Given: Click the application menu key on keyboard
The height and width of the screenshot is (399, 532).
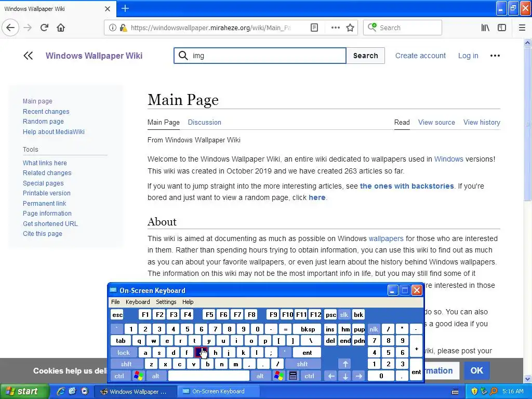Looking at the screenshot, I should point(293,376).
